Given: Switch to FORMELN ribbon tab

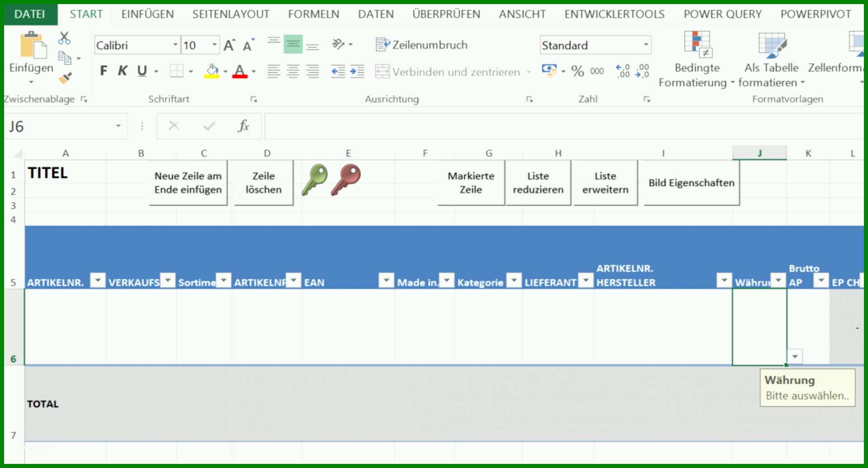Looking at the screenshot, I should coord(313,14).
